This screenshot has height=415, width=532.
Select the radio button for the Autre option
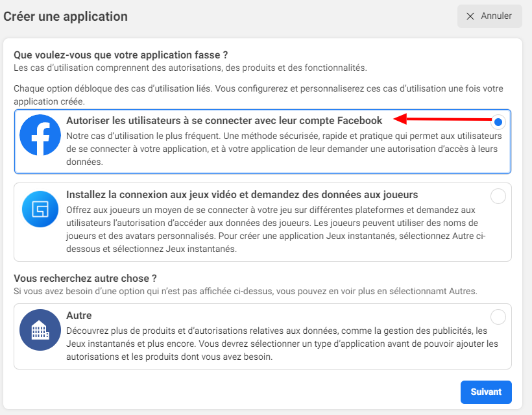pos(498,316)
